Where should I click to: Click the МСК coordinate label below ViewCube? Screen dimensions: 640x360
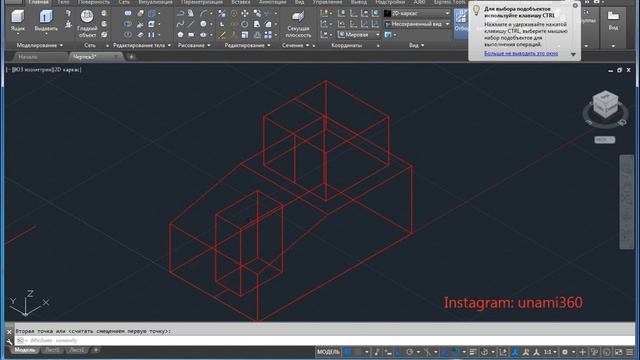click(x=604, y=140)
